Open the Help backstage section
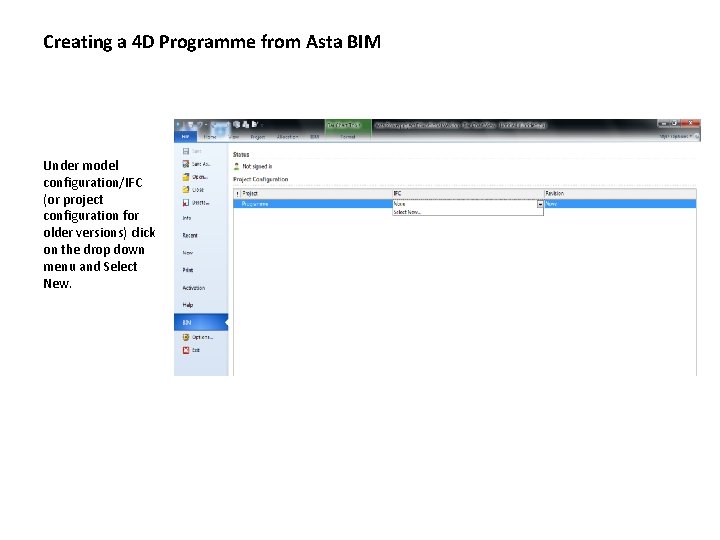The width and height of the screenshot is (720, 540). coord(187,305)
